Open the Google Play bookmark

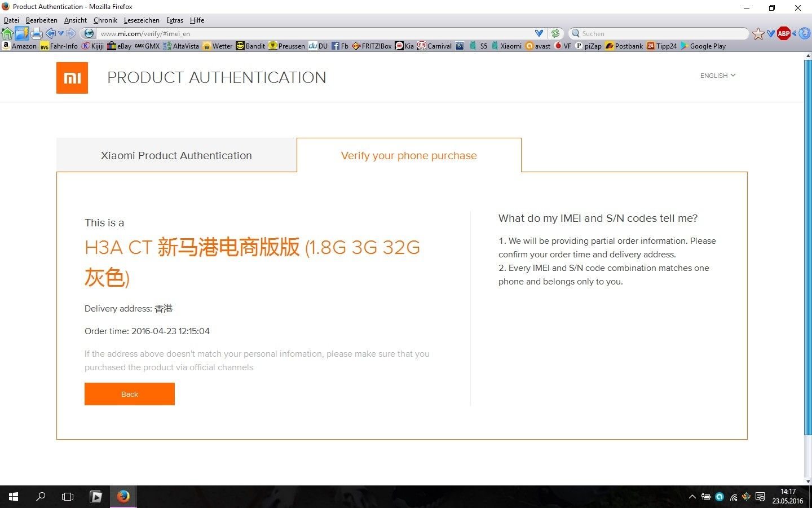coord(703,46)
